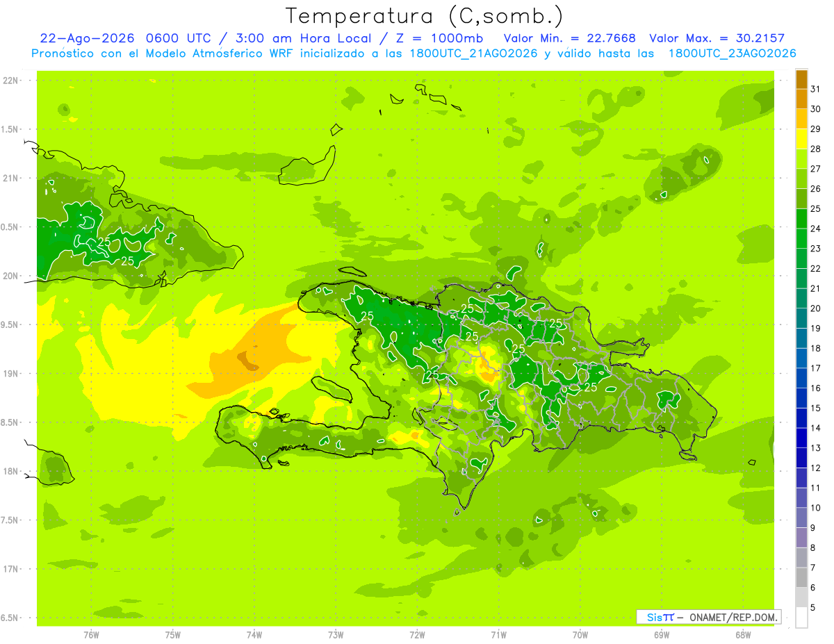Click the '19N' latitude axis label

(10, 374)
